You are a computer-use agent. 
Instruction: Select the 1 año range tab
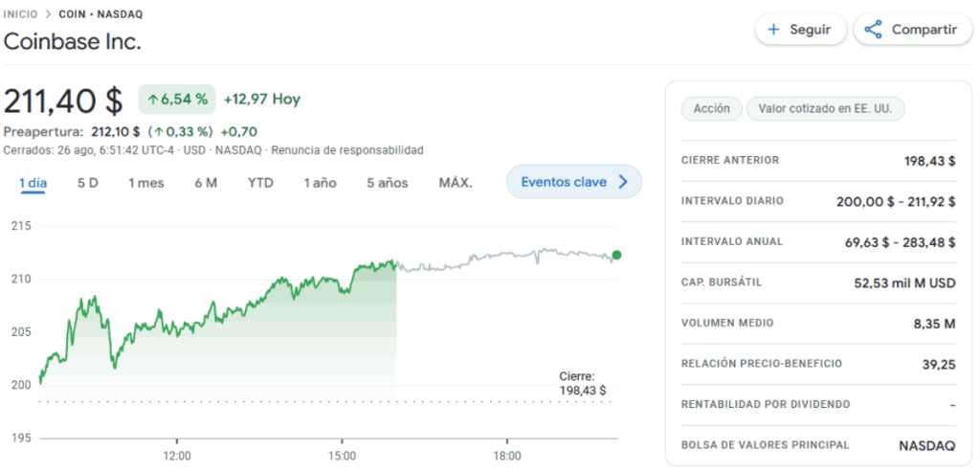[320, 183]
